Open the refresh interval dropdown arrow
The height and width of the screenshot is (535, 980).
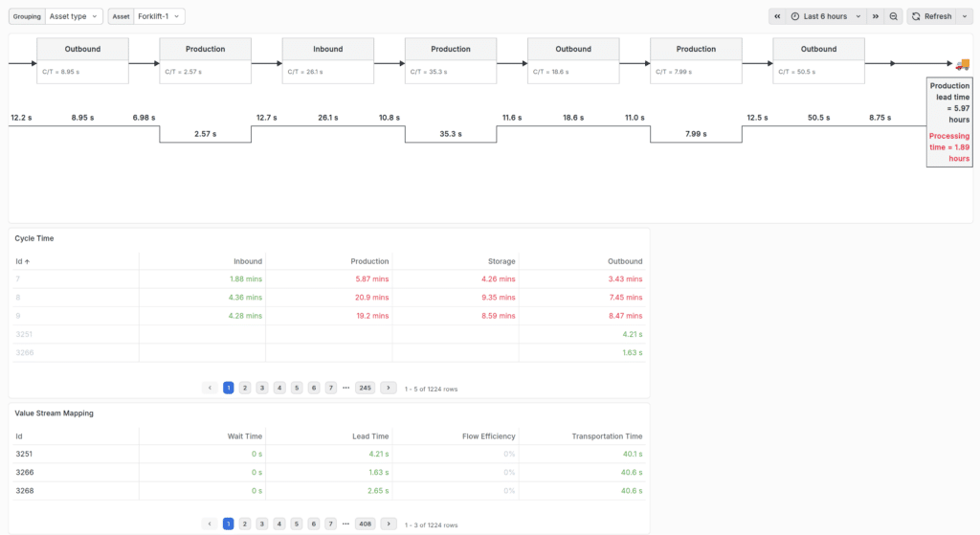[965, 16]
